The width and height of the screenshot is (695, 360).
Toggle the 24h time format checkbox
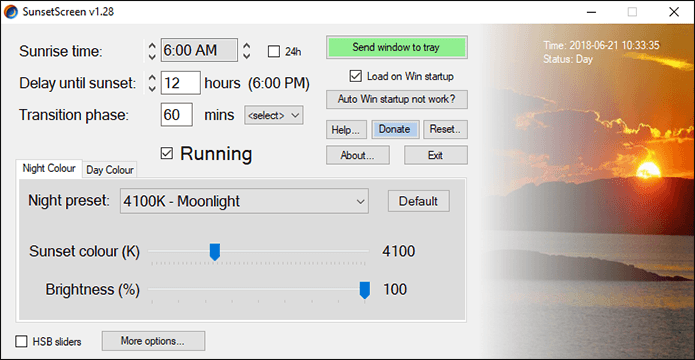(x=274, y=52)
